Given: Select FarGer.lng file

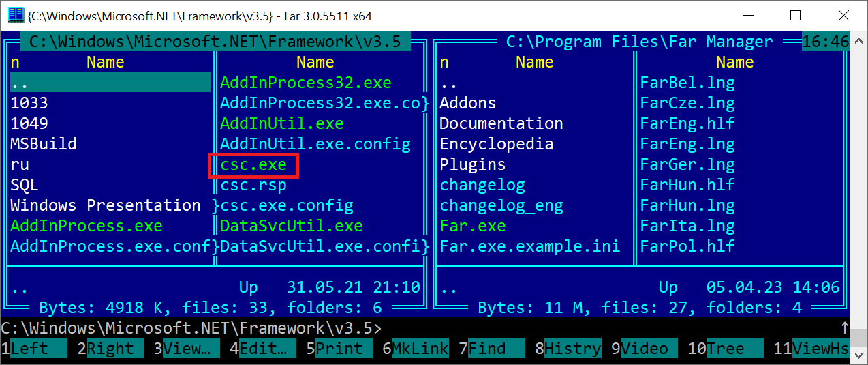Looking at the screenshot, I should tap(687, 164).
